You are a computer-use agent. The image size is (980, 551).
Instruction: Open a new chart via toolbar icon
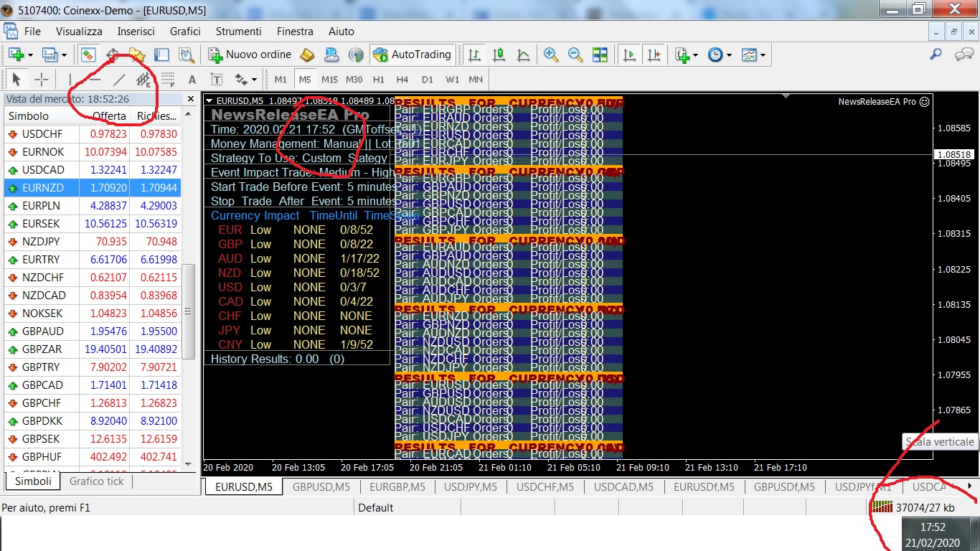[16, 55]
